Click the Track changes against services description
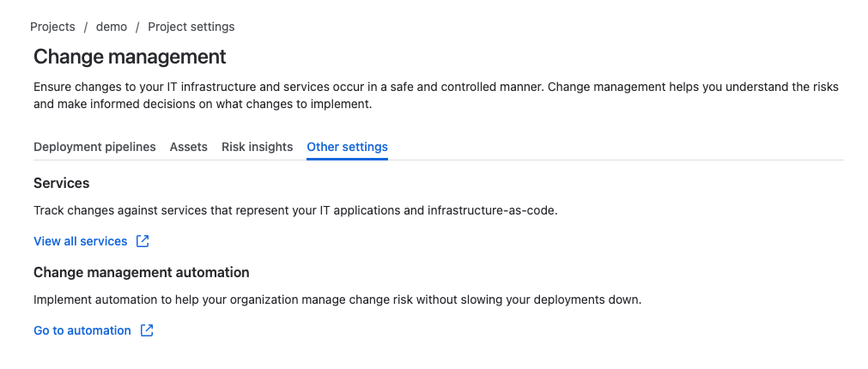The height and width of the screenshot is (369, 868). click(x=295, y=211)
